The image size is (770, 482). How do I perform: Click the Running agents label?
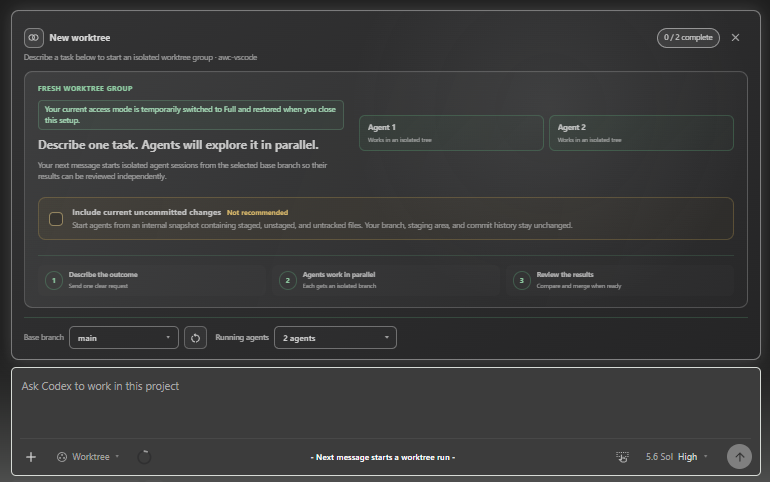pyautogui.click(x=242, y=338)
